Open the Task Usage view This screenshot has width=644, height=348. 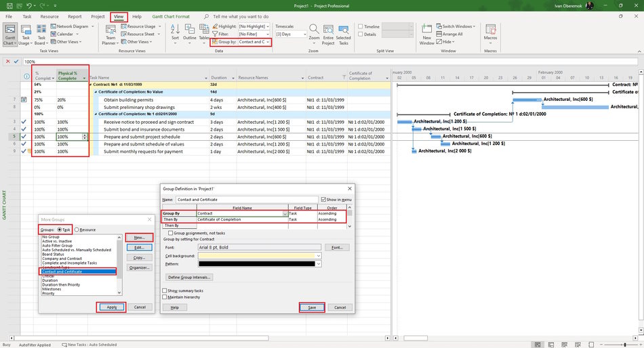click(25, 35)
